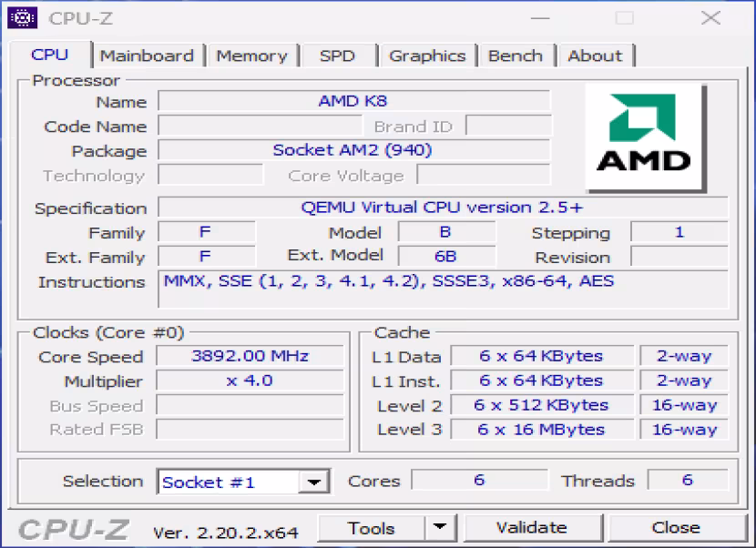The height and width of the screenshot is (548, 756).
Task: Click the version text Ver. 2.20.2.x64
Action: coord(226,533)
